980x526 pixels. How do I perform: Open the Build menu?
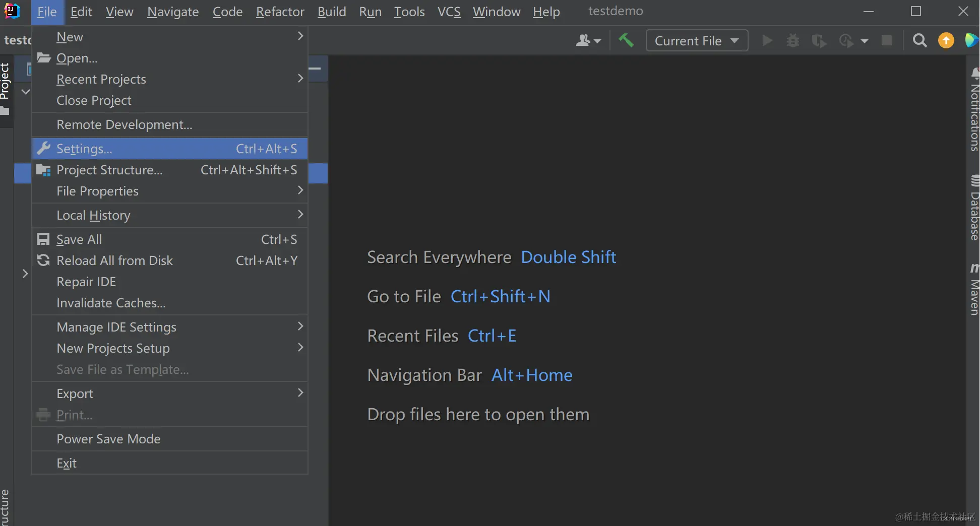pyautogui.click(x=332, y=12)
